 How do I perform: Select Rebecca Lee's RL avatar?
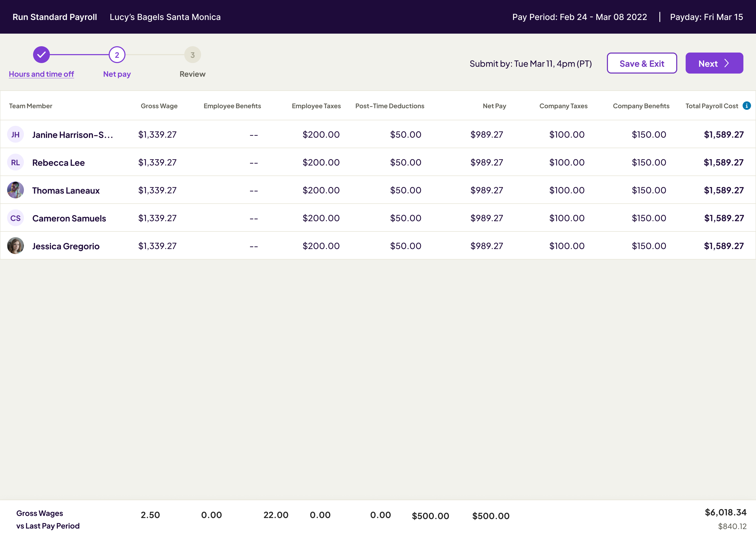point(15,162)
